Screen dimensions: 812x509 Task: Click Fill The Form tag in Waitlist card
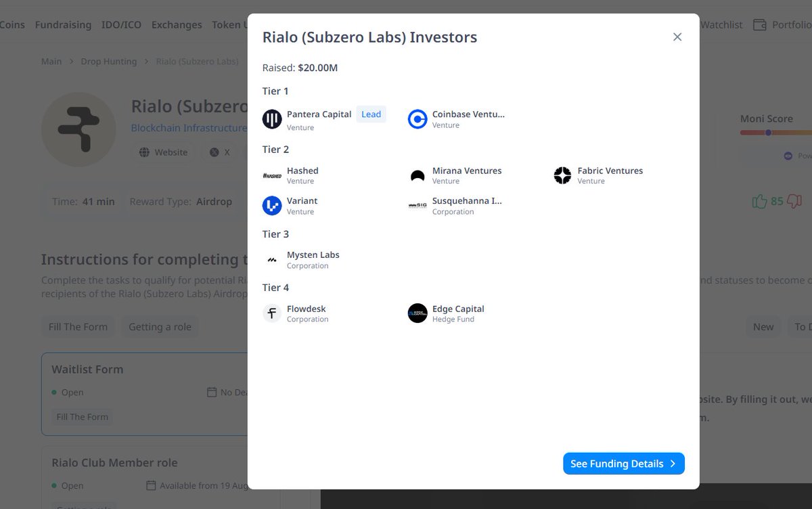[x=83, y=417]
